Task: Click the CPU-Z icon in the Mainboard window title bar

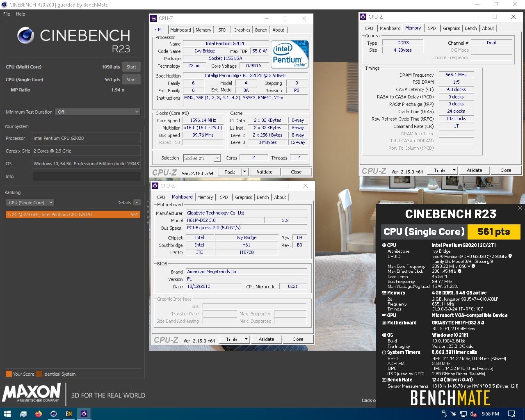Action: coord(155,186)
